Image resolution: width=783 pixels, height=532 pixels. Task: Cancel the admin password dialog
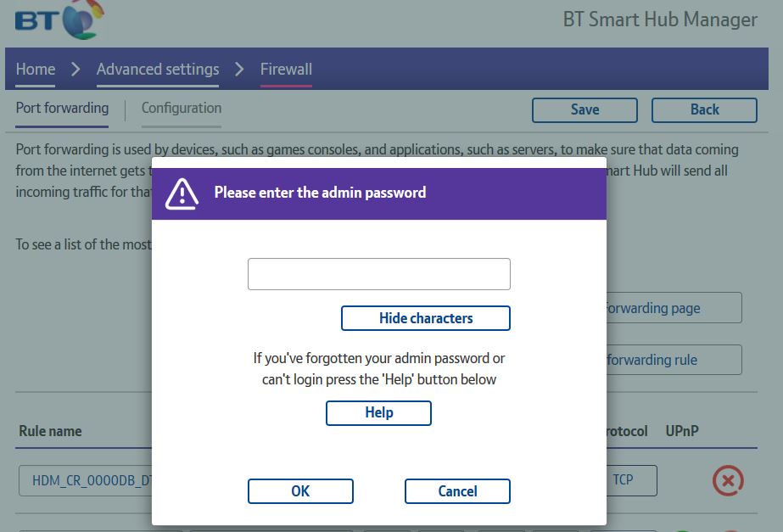457,491
